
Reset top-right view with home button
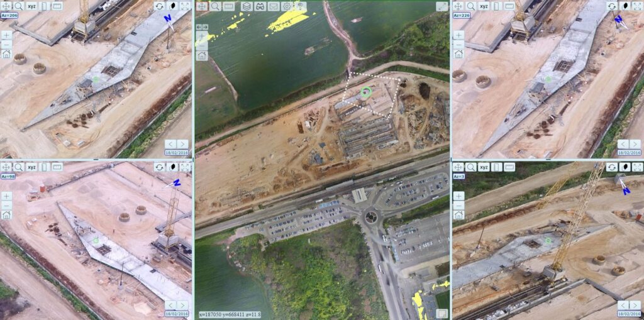(x=458, y=54)
